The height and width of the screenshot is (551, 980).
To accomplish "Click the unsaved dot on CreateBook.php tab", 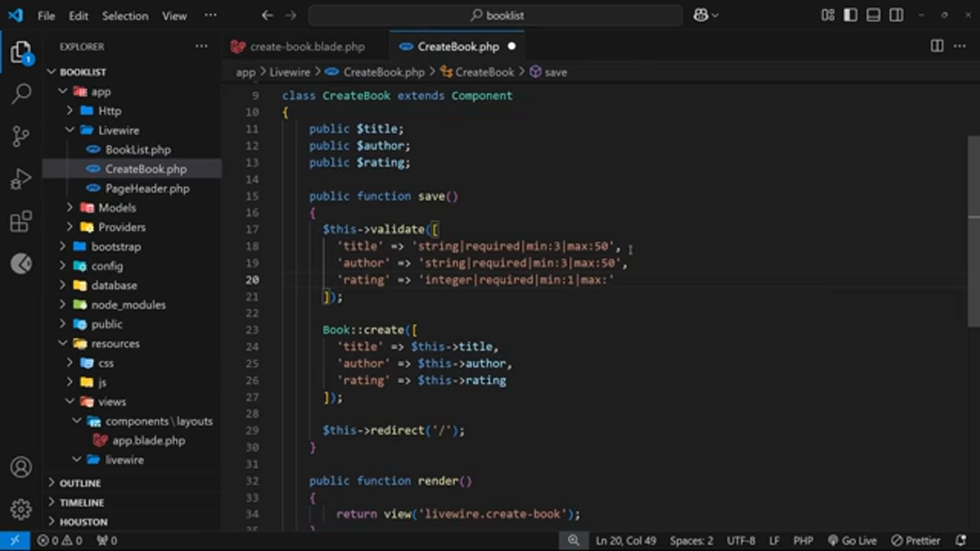I will click(x=511, y=47).
